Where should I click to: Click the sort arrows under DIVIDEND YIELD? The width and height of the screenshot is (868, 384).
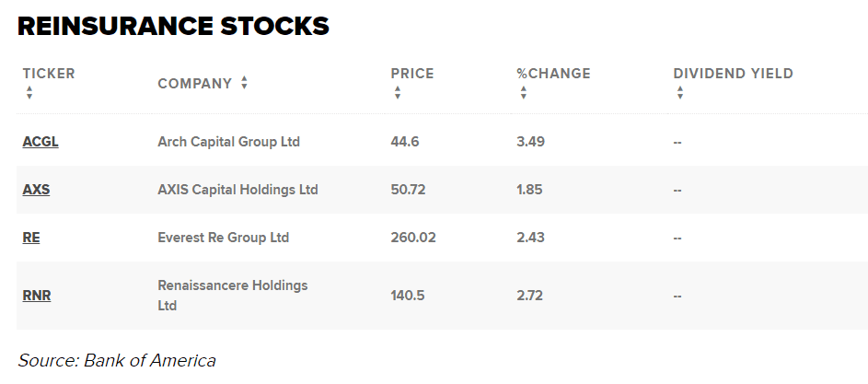pyautogui.click(x=679, y=93)
